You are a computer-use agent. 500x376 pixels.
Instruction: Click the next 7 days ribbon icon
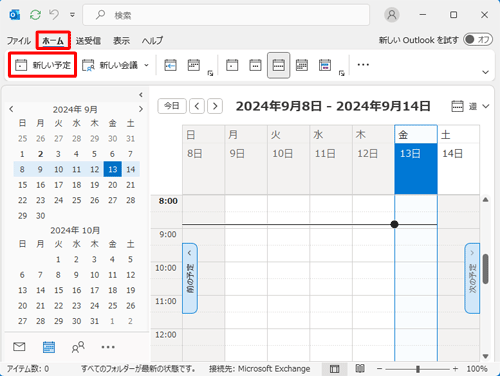click(194, 65)
